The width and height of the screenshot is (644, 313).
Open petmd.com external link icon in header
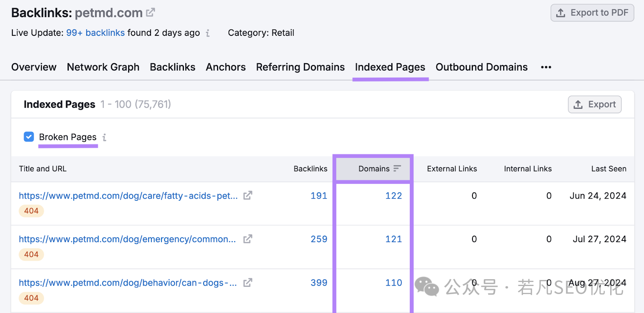(151, 12)
